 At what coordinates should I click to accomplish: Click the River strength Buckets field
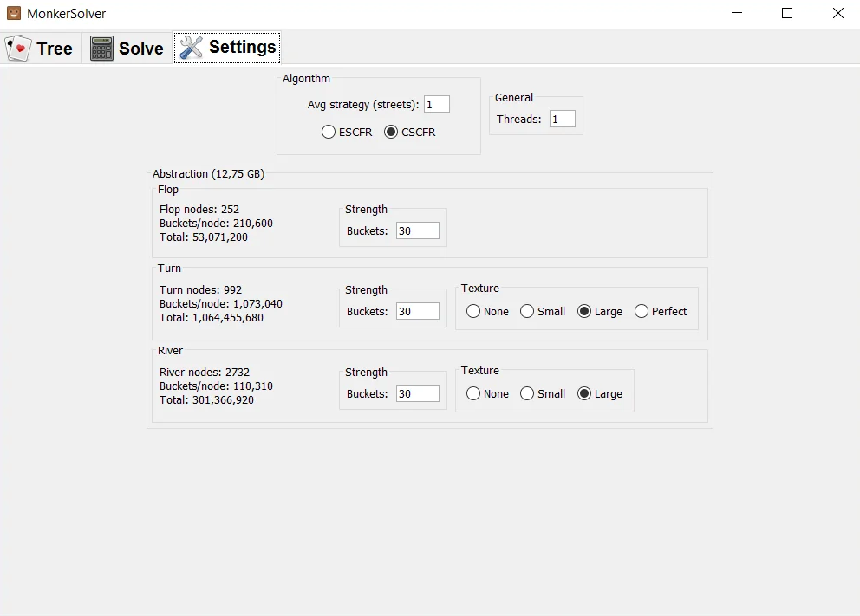[x=417, y=393]
